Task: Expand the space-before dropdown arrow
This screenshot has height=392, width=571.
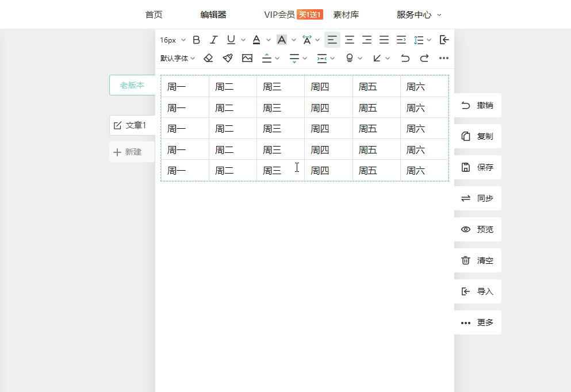Action: [x=277, y=58]
